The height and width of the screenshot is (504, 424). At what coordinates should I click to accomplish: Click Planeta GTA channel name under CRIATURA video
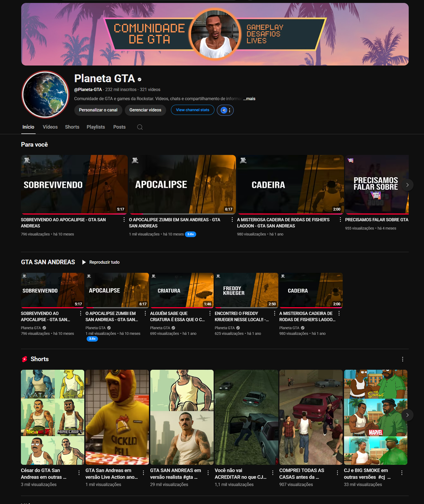(x=160, y=328)
